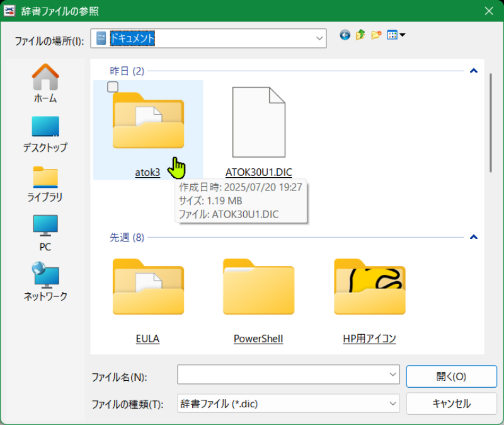
Task: Collapse the 先週 (8) group
Action: coord(474,237)
